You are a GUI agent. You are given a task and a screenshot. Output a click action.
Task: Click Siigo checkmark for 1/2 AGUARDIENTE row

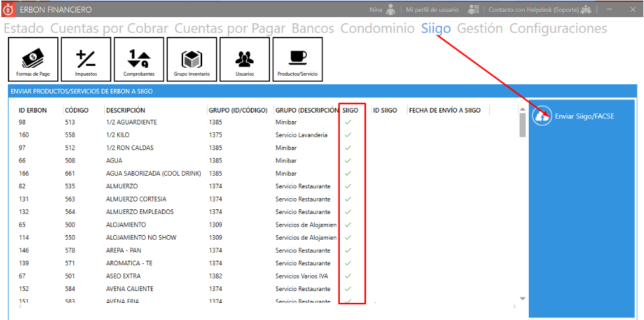click(348, 122)
